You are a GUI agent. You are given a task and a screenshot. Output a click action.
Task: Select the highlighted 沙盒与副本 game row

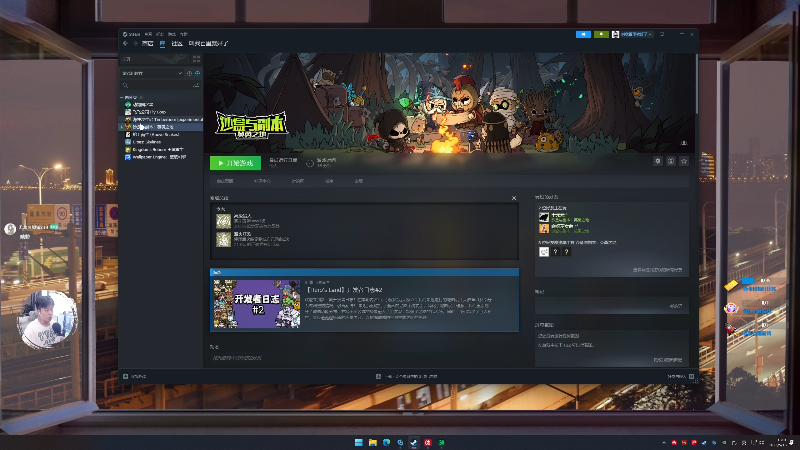point(161,127)
